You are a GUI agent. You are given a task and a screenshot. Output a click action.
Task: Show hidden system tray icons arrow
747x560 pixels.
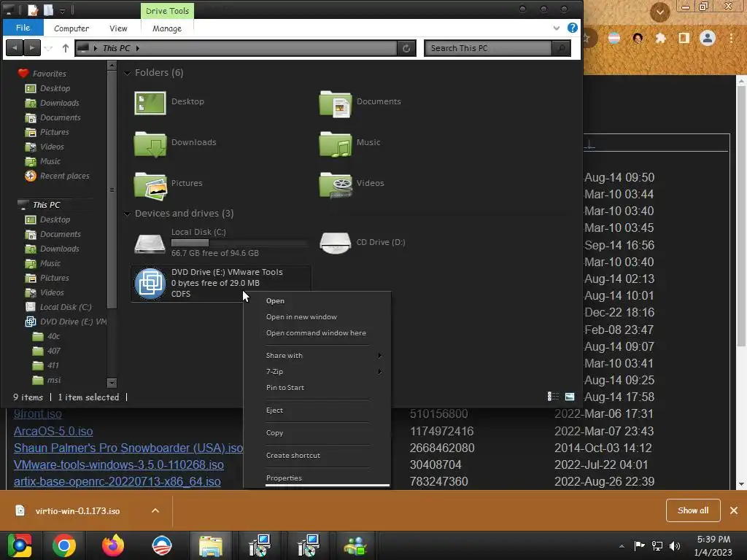622,546
